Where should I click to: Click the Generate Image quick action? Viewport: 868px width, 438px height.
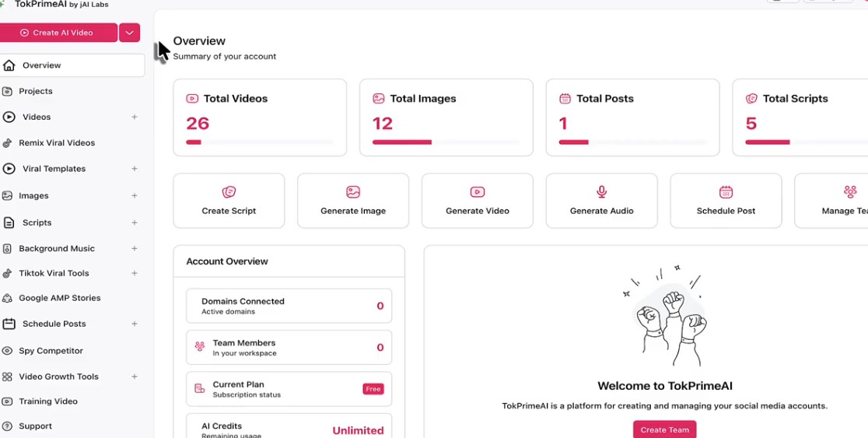[353, 201]
